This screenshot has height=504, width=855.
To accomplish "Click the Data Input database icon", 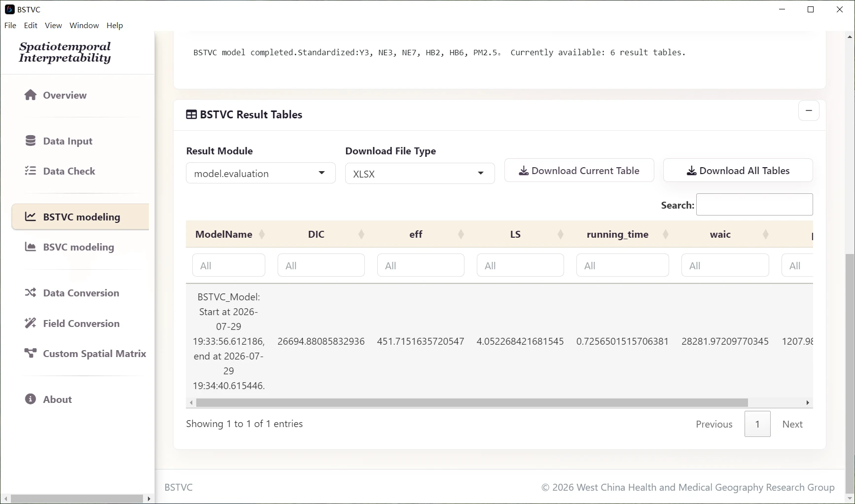I will coord(31,141).
